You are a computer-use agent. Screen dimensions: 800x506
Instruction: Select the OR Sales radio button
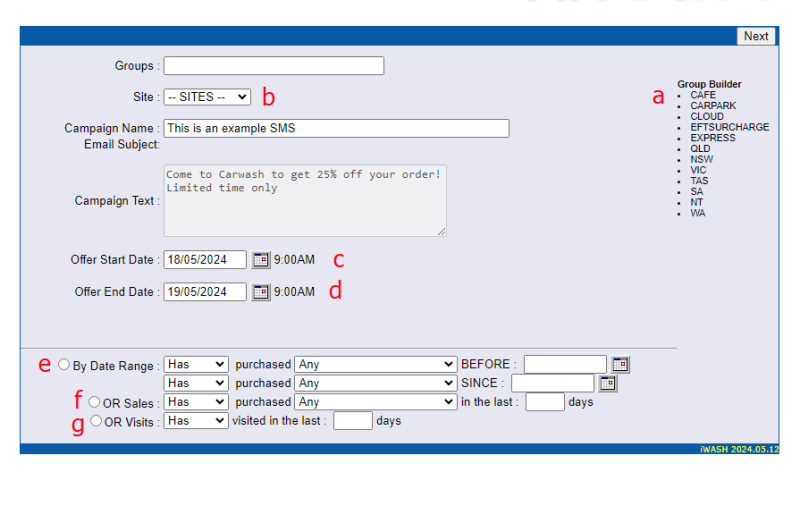click(x=95, y=402)
